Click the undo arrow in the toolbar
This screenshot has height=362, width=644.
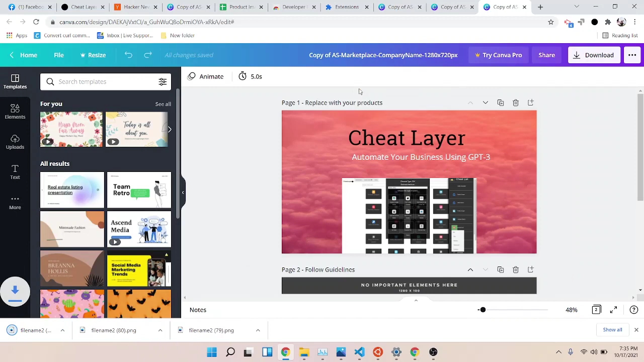pyautogui.click(x=128, y=55)
